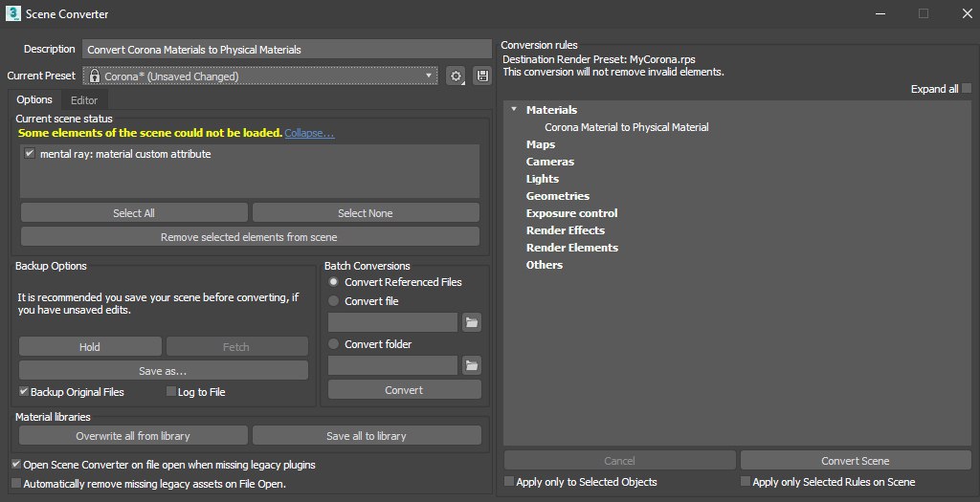
Task: Collapse the Materials tree arrow
Action: (x=514, y=109)
